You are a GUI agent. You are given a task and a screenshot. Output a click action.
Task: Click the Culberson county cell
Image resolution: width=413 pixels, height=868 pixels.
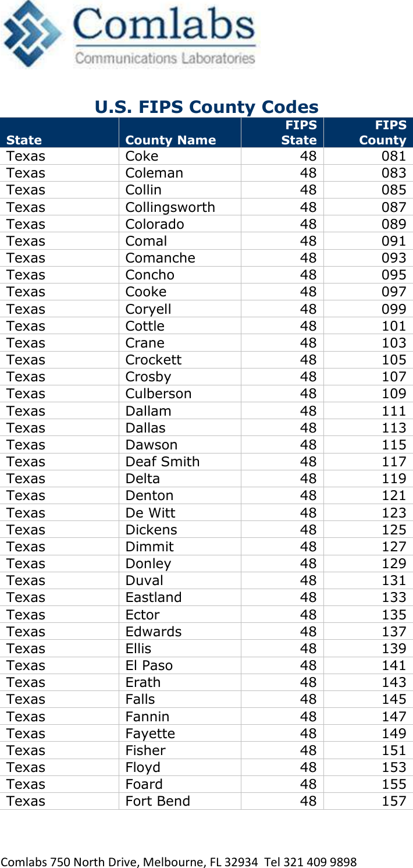(x=158, y=394)
